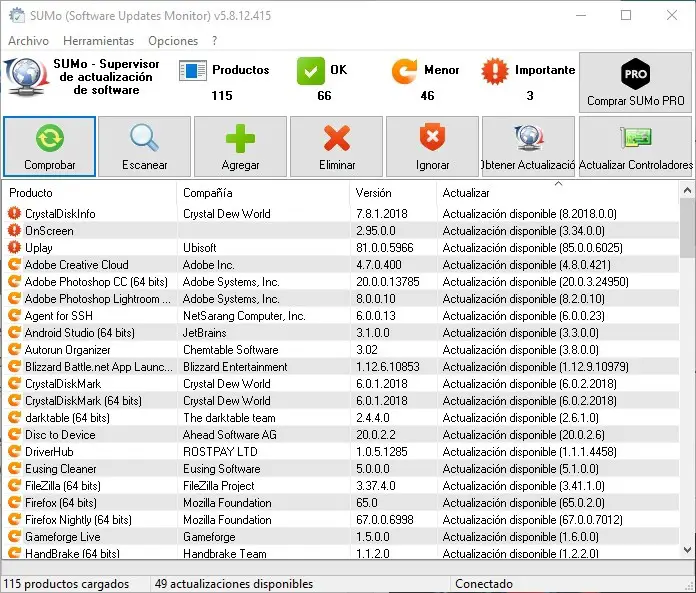
Task: Click minor update icon of Disc to Device
Action: (x=14, y=435)
